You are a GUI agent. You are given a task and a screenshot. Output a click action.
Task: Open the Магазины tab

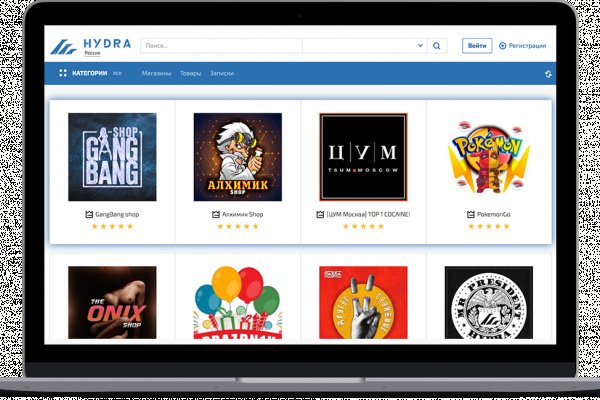pyautogui.click(x=156, y=73)
